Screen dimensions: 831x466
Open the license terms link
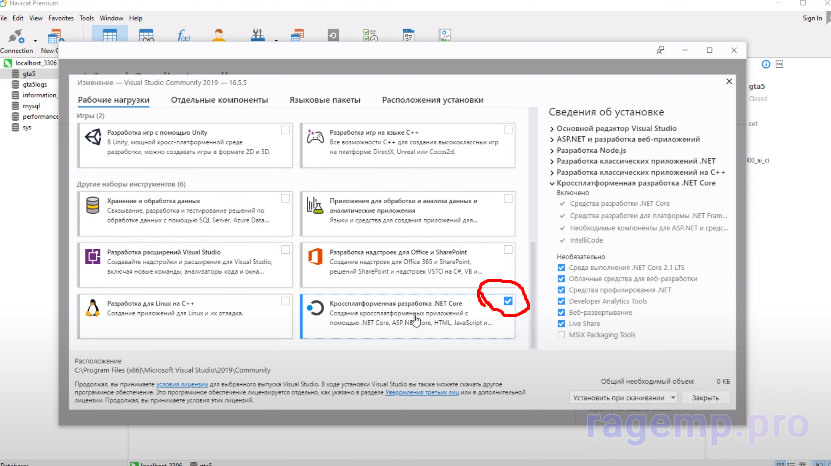tap(182, 384)
